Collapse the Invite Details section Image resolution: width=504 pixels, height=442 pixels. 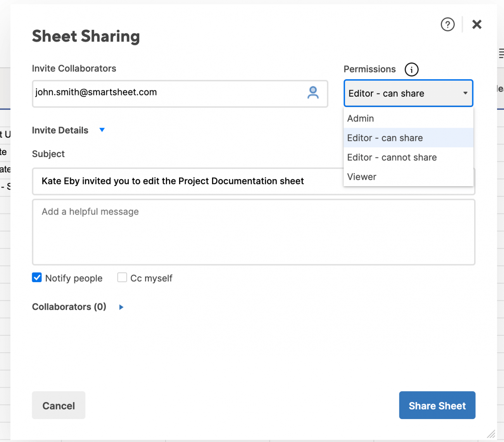102,130
